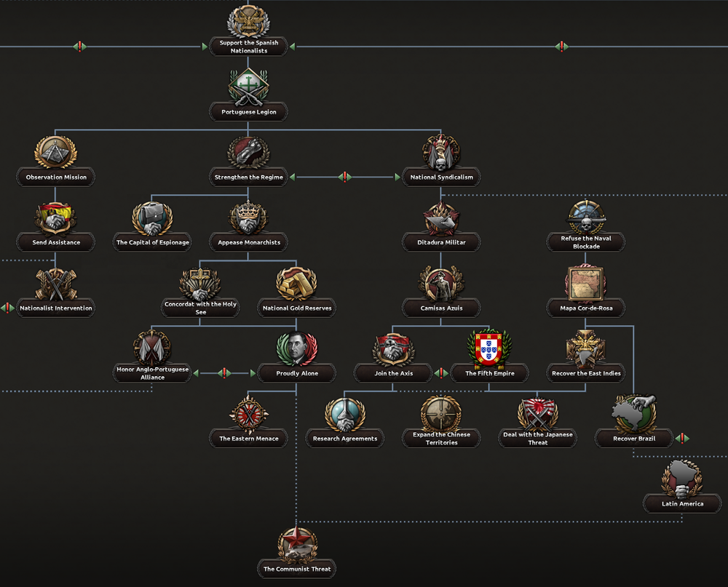Screen dimensions: 728x587
Task: Select the Proudly Alone leader portrait
Action: tap(297, 348)
